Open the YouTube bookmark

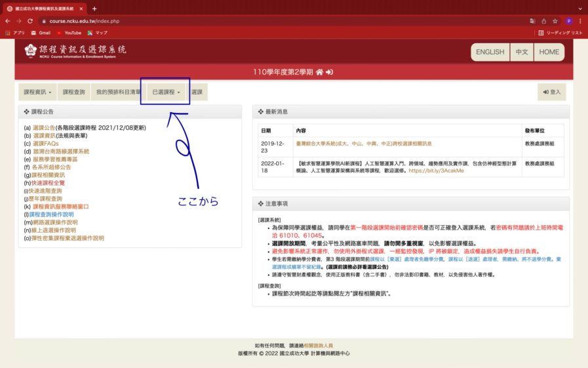click(x=68, y=33)
